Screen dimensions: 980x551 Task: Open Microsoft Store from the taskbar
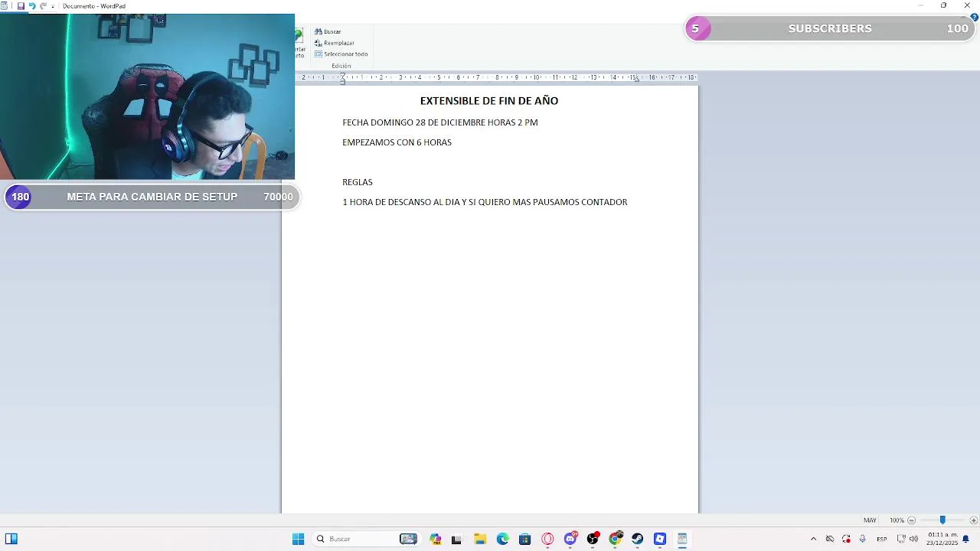click(x=524, y=539)
